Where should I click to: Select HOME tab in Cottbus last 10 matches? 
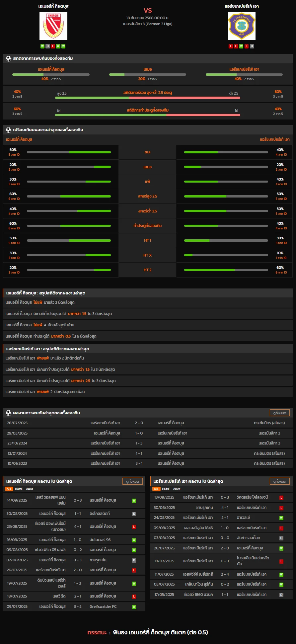(19, 489)
